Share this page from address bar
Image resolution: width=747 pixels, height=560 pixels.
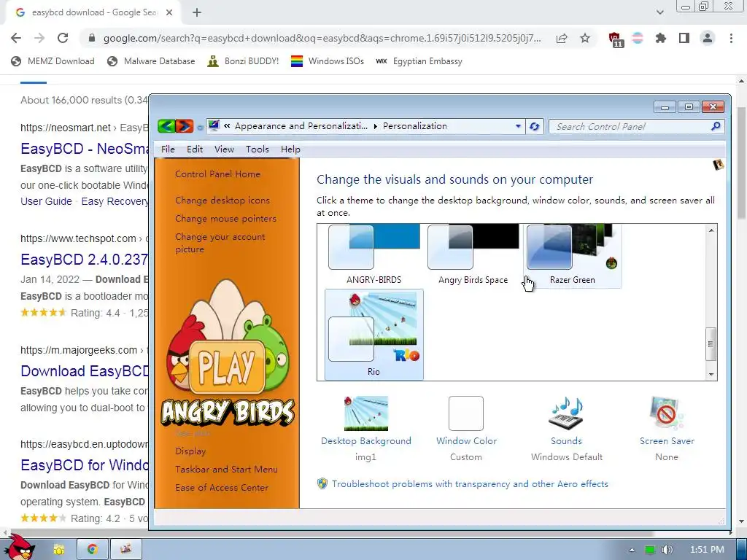tap(562, 38)
